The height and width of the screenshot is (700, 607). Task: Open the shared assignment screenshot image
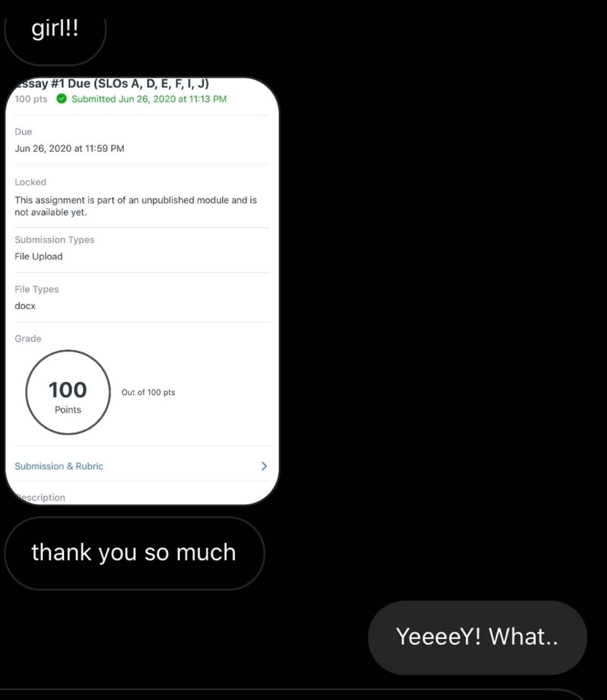click(x=142, y=291)
